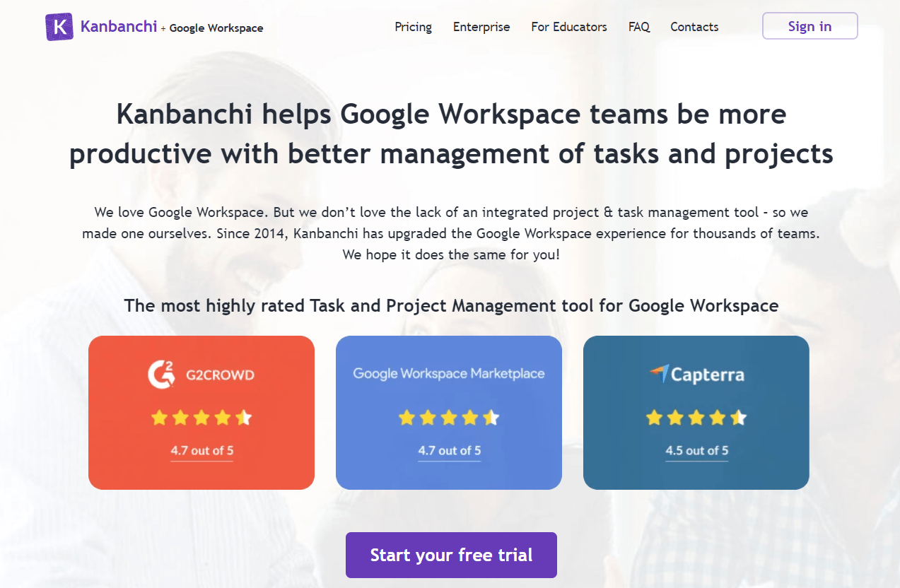900x588 pixels.
Task: Go to the Enterprise page
Action: tap(481, 27)
